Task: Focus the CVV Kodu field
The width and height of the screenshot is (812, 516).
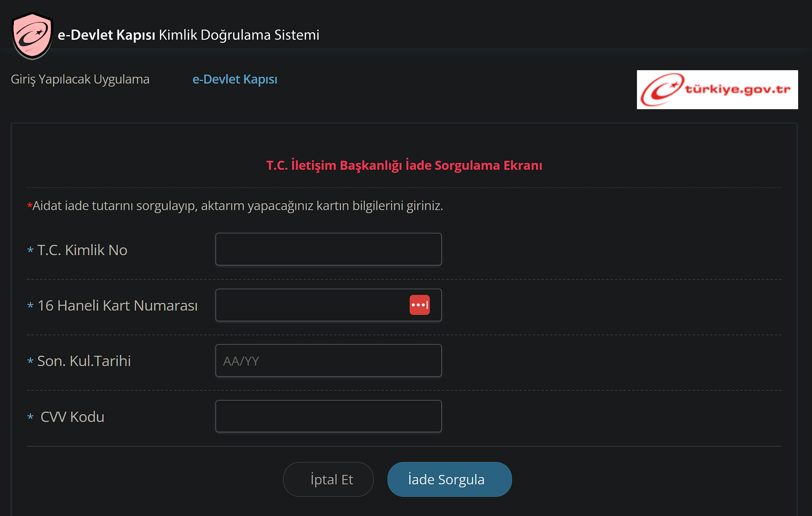Action: pos(328,416)
